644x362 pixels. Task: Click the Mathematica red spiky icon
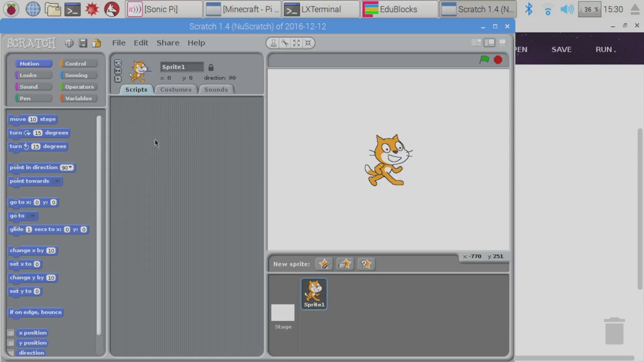(x=92, y=9)
